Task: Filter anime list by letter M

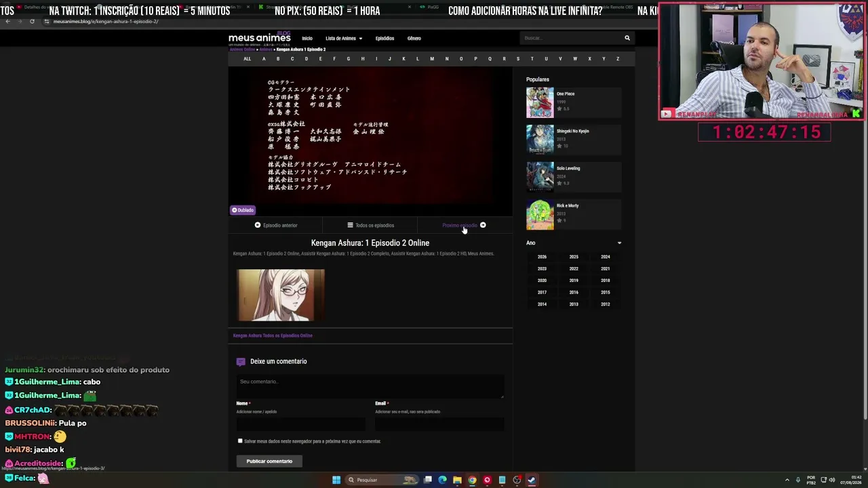Action: pos(432,59)
